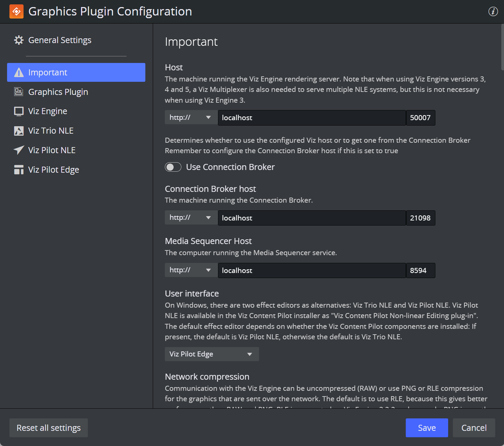504x446 pixels.
Task: Click the Reset all settings button
Action: pos(48,428)
